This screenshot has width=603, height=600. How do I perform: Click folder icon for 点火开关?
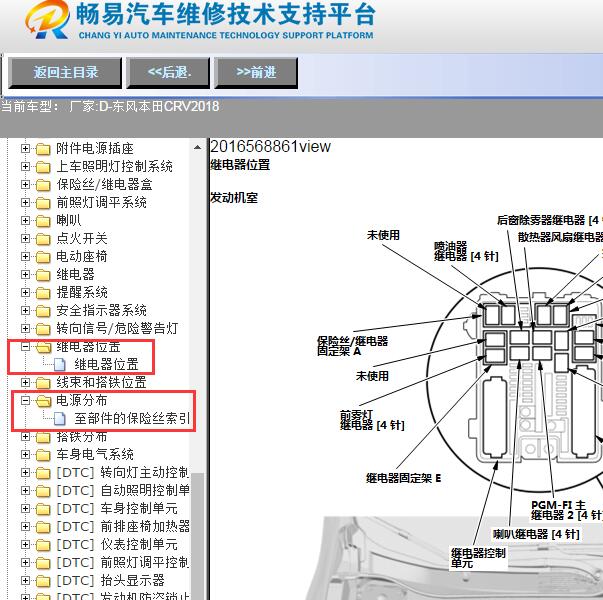[43, 239]
